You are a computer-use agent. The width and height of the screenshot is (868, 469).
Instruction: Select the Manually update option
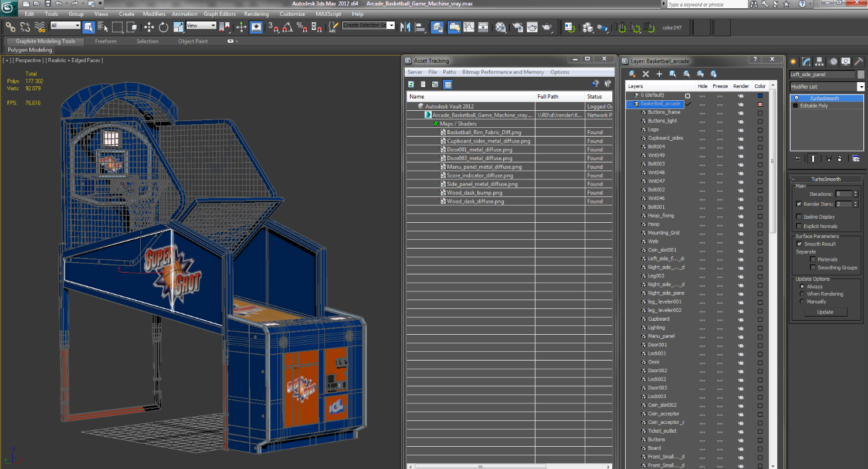coord(802,301)
